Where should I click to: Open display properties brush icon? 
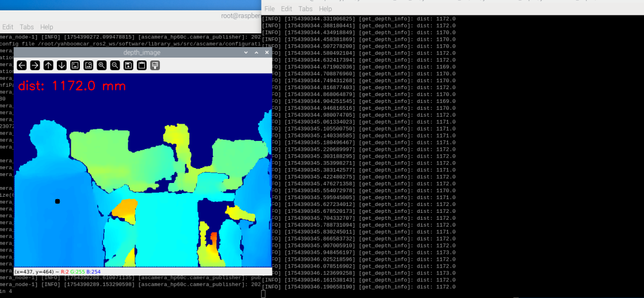(155, 66)
